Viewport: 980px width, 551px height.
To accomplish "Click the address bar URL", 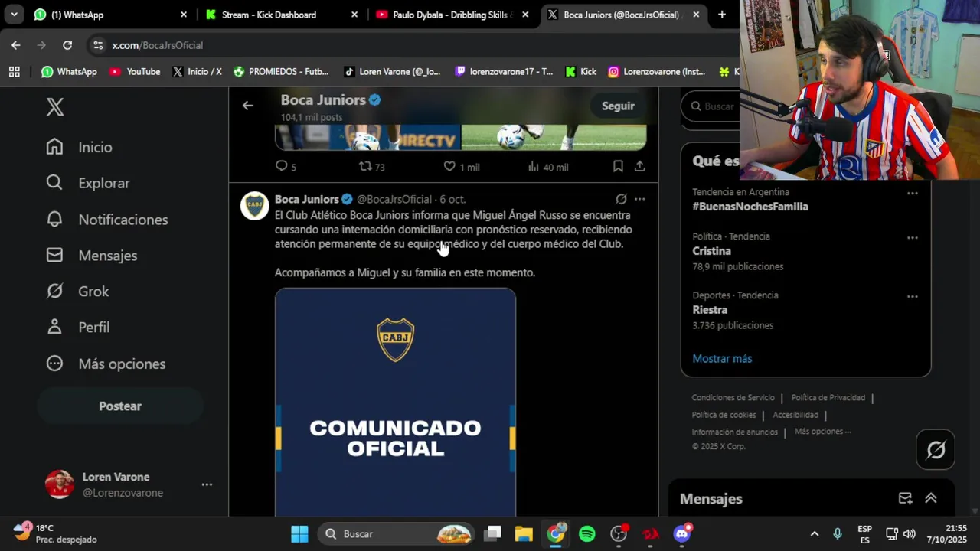I will 158,45.
